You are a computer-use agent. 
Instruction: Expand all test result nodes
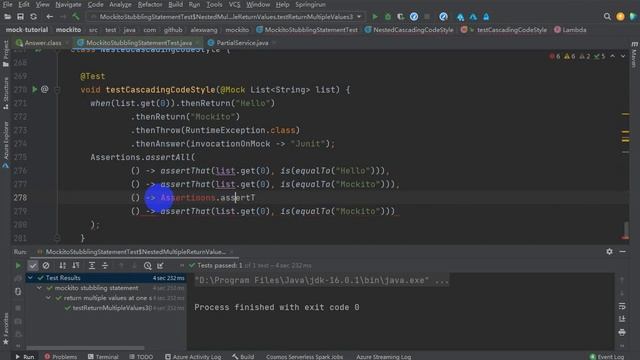(92, 266)
